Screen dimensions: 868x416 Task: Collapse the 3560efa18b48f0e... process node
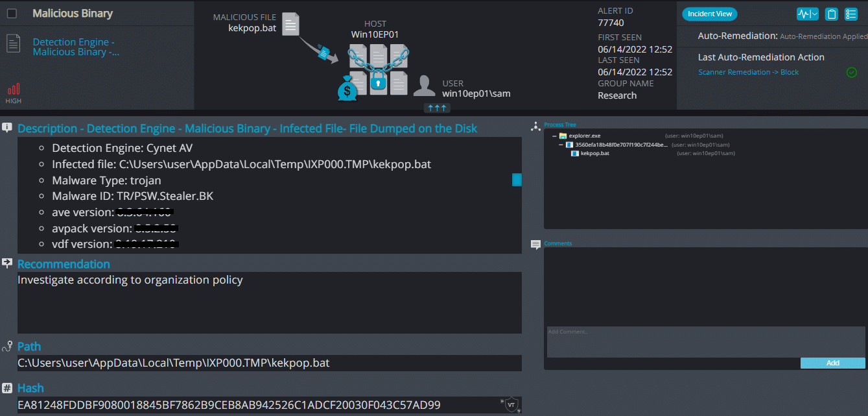pos(561,145)
